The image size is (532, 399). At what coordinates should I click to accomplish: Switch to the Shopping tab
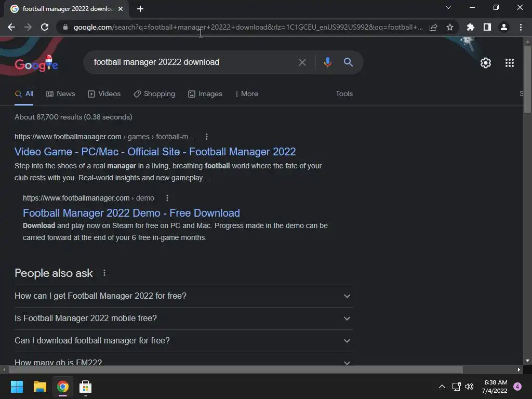pyautogui.click(x=154, y=94)
